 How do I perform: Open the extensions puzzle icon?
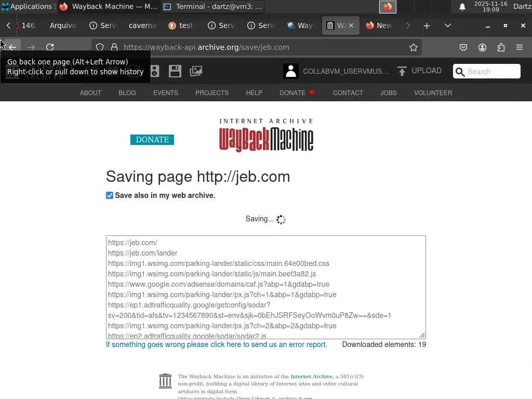pyautogui.click(x=501, y=47)
